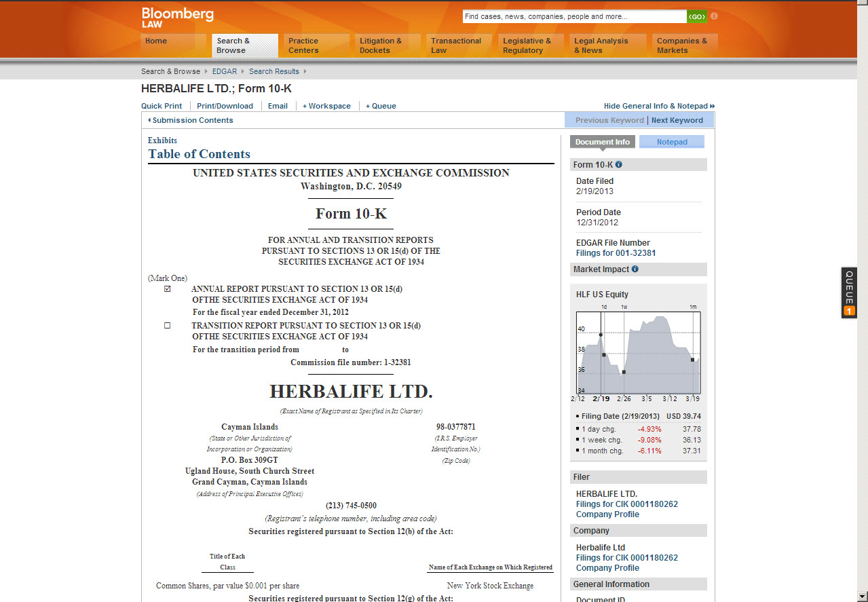Select 'Commission file number: 1-32381' text
Screen dimensions: 868x602
point(351,362)
